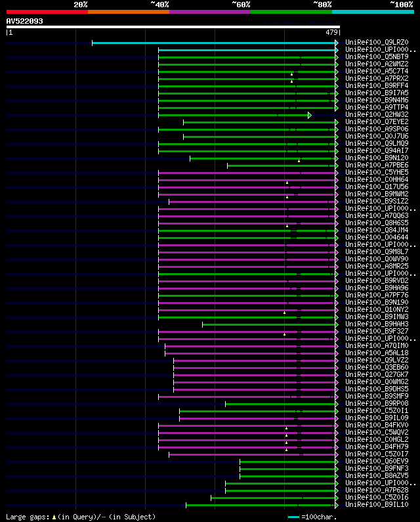Click the yellow gap icon in the bottom legend
Image resolution: width=420 pixels, height=522 pixels.
[54, 517]
